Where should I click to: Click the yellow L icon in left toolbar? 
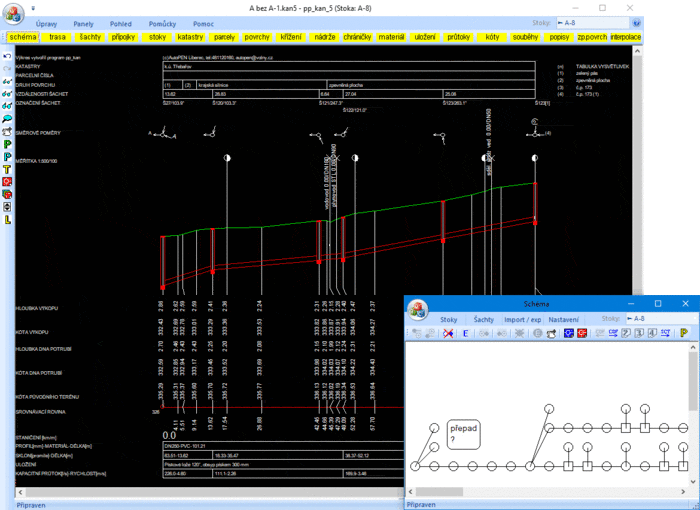[8, 219]
